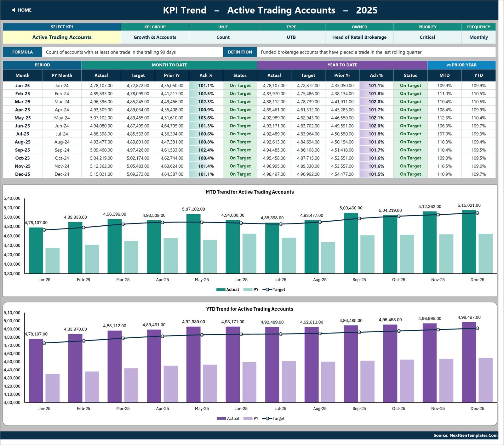Viewport: 504px width, 445px height.
Task: Click the formula description text field
Action: point(132,52)
